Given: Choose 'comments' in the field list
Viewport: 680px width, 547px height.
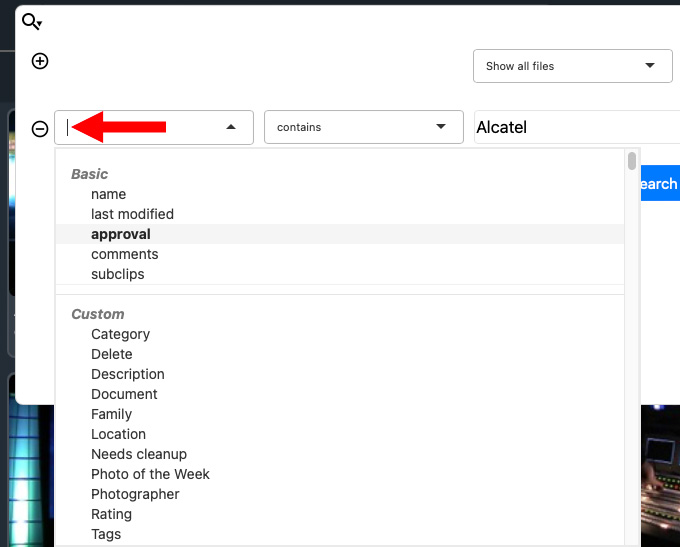Looking at the screenshot, I should 124,254.
